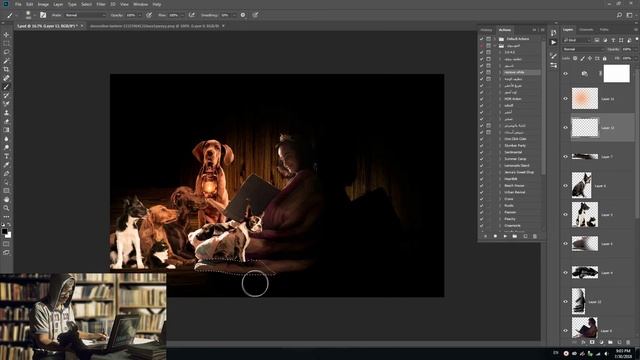Open the Window menu

point(140,4)
